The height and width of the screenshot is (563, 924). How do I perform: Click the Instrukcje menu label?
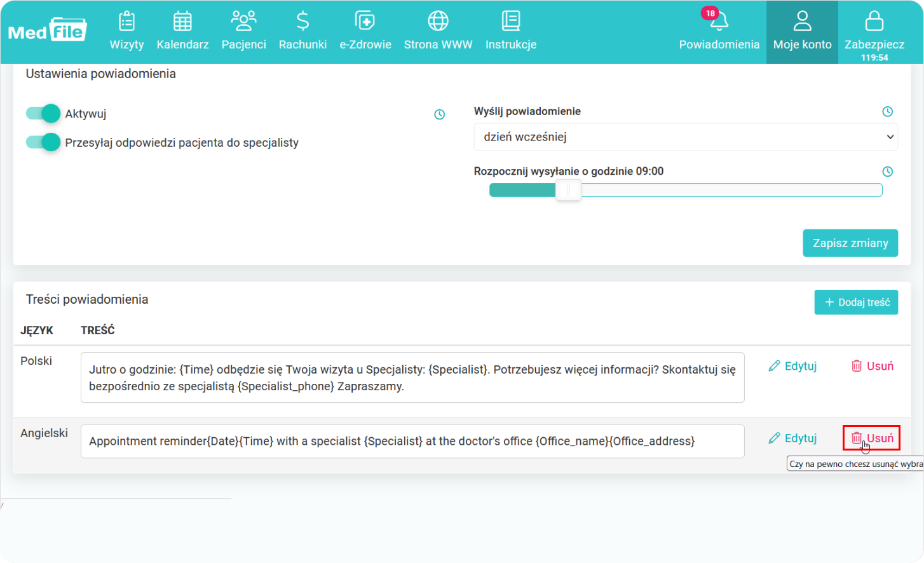511,44
